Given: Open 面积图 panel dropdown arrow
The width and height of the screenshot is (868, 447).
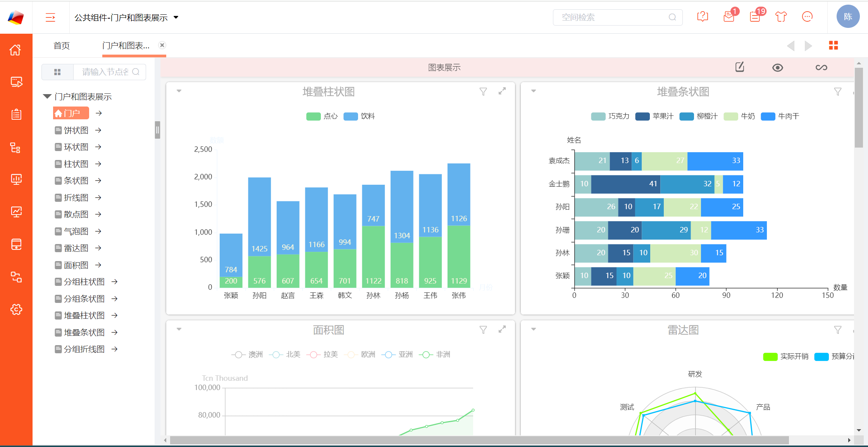Looking at the screenshot, I should coord(179,329).
